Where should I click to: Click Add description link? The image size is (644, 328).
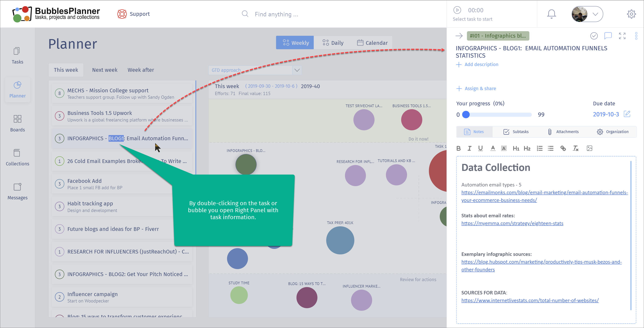[x=477, y=64]
